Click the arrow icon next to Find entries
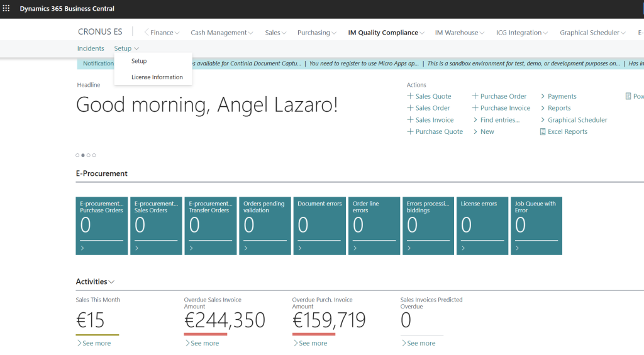The height and width of the screenshot is (355, 644). click(x=475, y=120)
